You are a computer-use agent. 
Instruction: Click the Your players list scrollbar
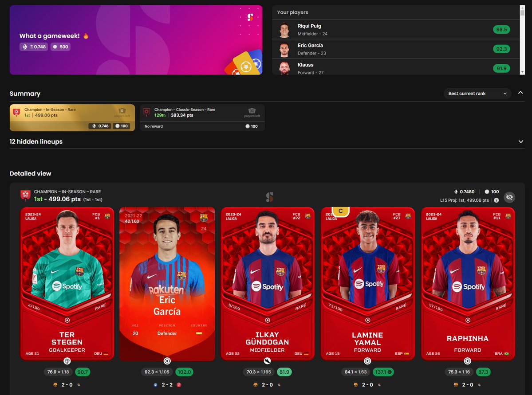click(x=522, y=39)
